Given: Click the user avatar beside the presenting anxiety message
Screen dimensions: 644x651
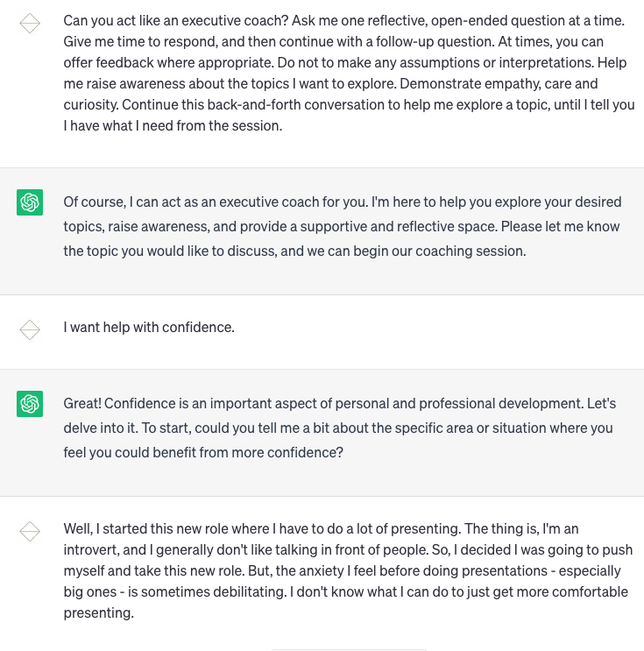Looking at the screenshot, I should (x=30, y=531).
